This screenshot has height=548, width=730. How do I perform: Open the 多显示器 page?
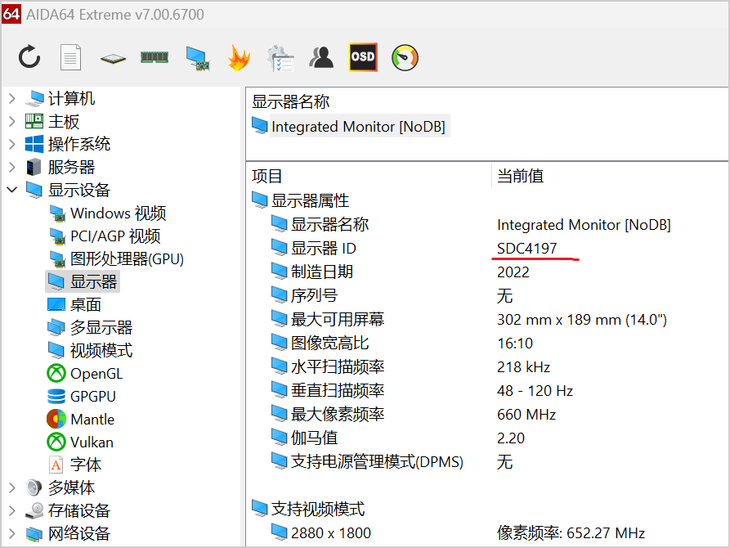point(101,328)
